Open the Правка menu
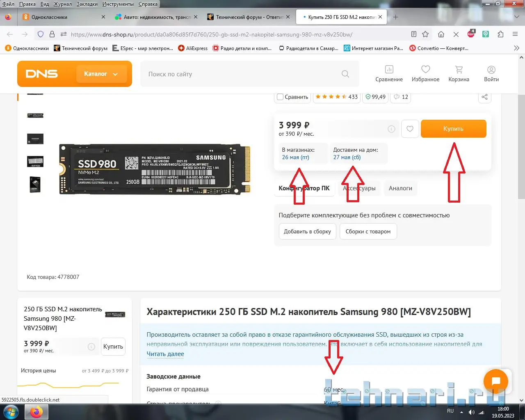The width and height of the screenshot is (525, 420). pyautogui.click(x=27, y=4)
